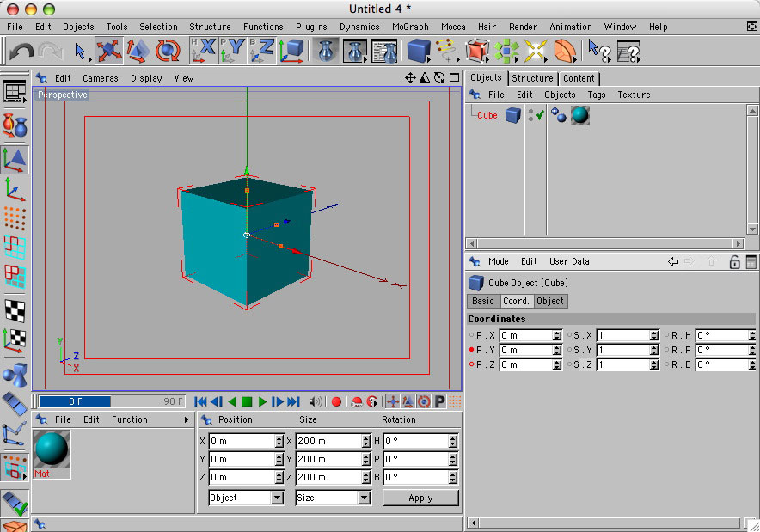Click the lock icon in Attributes panel

pos(734,262)
